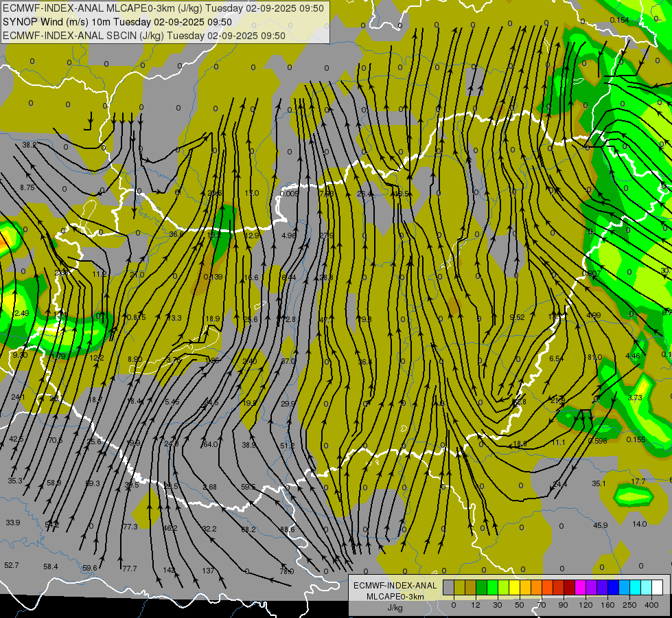672x618 pixels.
Task: Choose the dark red legend swatch
Action: click(x=569, y=588)
